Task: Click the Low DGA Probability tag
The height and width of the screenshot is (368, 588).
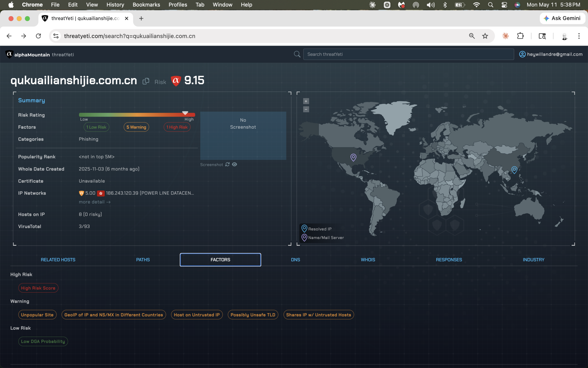Action: 43,342
